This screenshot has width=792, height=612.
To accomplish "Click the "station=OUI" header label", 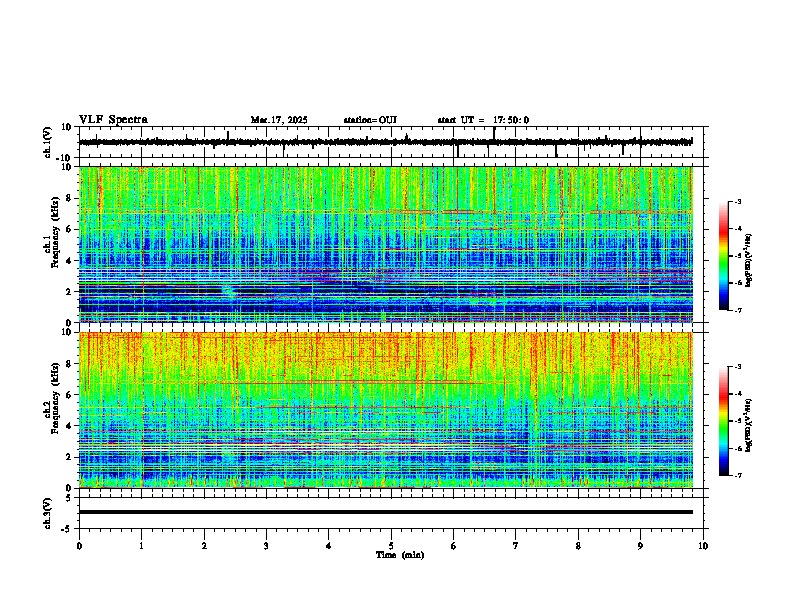I will (370, 120).
